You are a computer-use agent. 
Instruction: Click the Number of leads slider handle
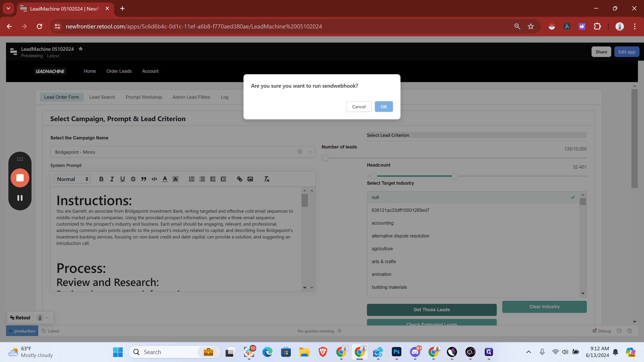325,158
